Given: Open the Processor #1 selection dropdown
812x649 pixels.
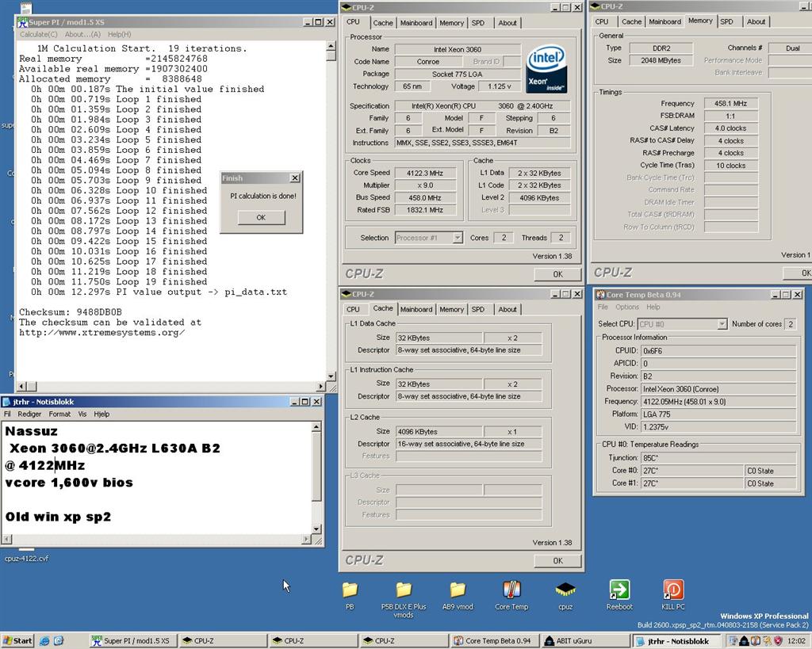Looking at the screenshot, I should point(458,238).
